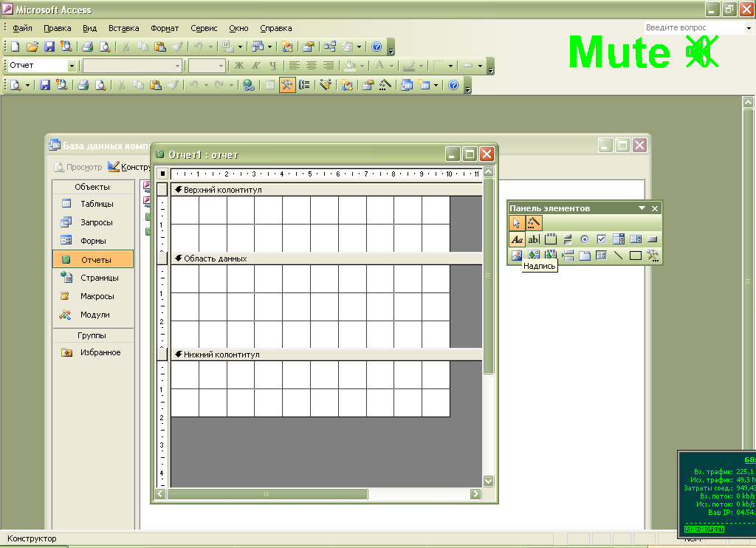Open the Правка menu
756x548 pixels.
click(58, 28)
